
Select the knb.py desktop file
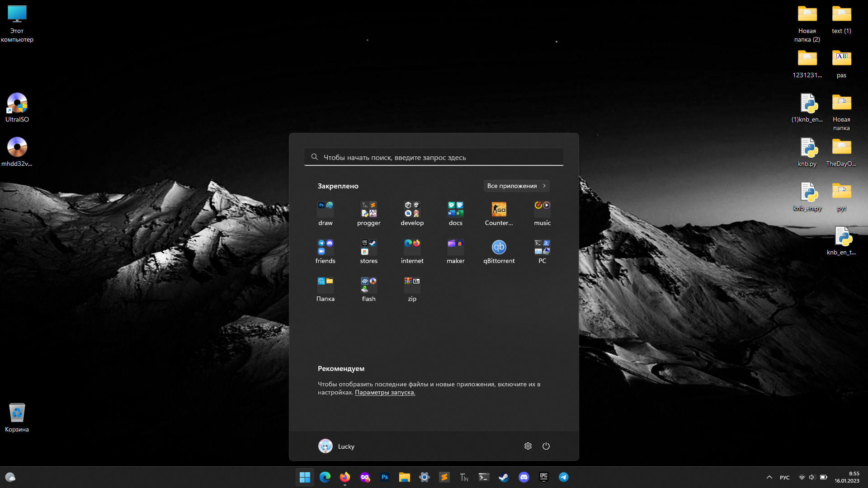(807, 151)
